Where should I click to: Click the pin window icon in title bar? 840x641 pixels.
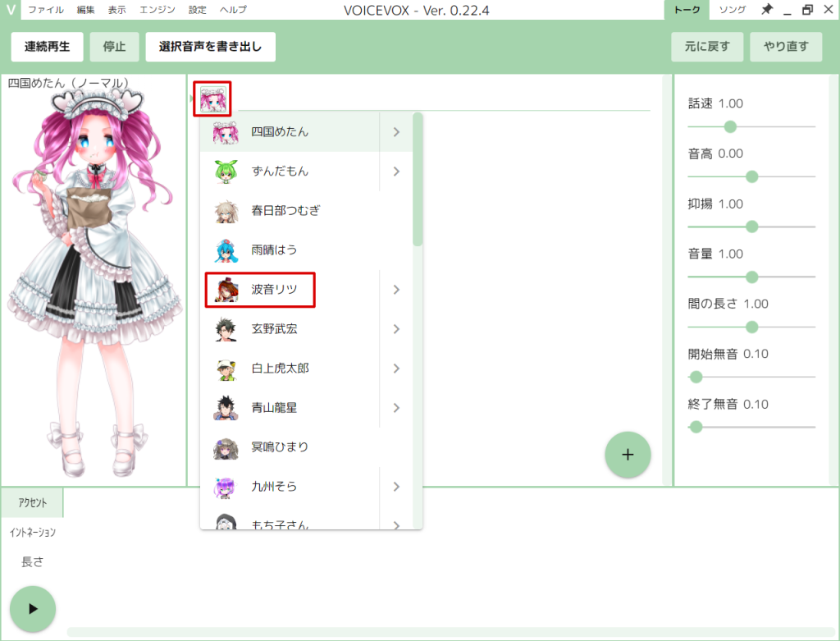(766, 10)
